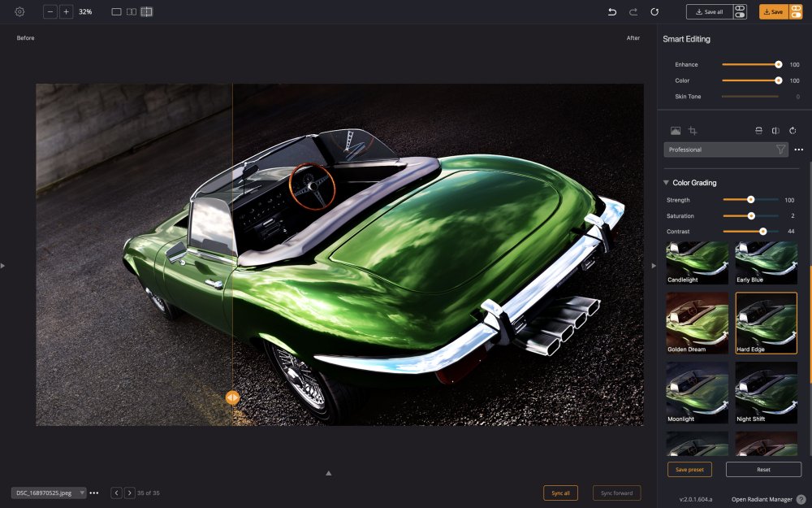812x508 pixels.
Task: Click the Sync all button
Action: coord(560,493)
